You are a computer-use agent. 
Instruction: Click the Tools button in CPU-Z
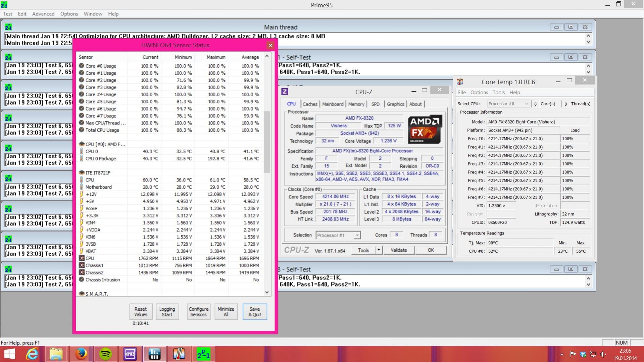click(363, 250)
